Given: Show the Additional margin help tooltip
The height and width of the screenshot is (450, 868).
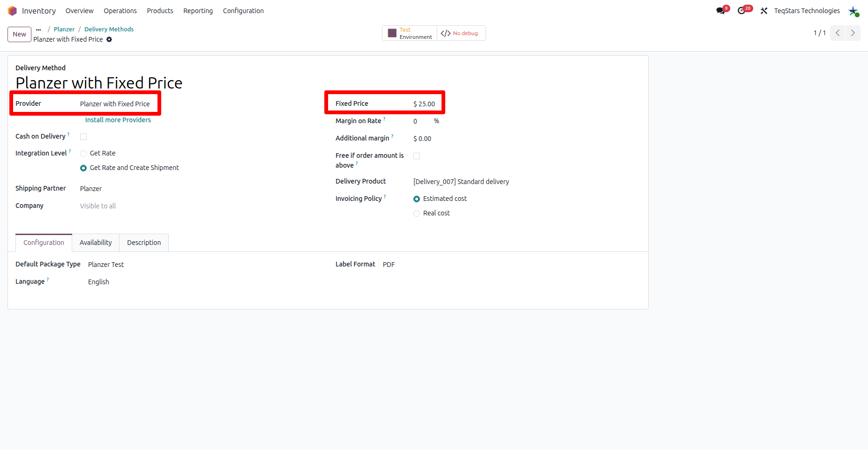Looking at the screenshot, I should coord(392,136).
